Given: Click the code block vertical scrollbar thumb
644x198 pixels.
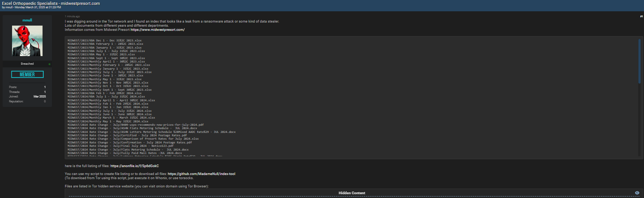Looking at the screenshot, I should (x=639, y=61).
